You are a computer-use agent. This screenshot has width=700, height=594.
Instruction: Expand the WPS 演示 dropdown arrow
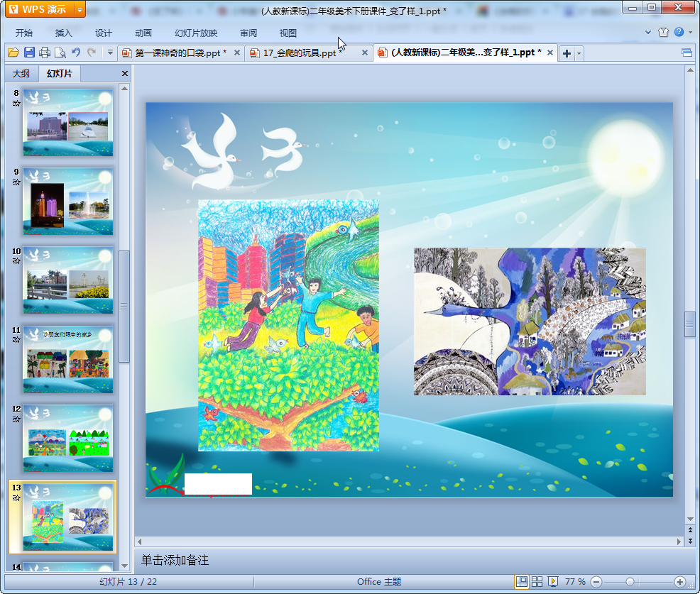click(80, 9)
